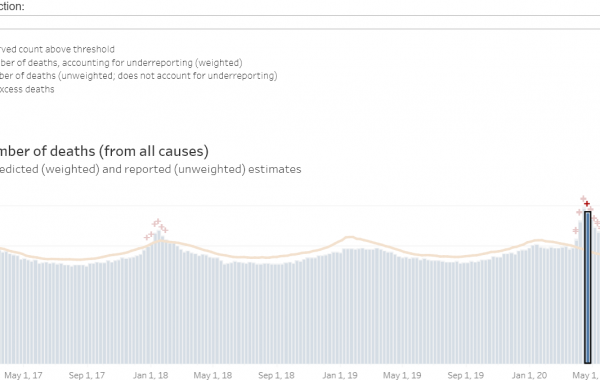Screen dimensions: 600x380
Task: Click the lowest pink plus left of highlighted bar
Action: coord(576,230)
